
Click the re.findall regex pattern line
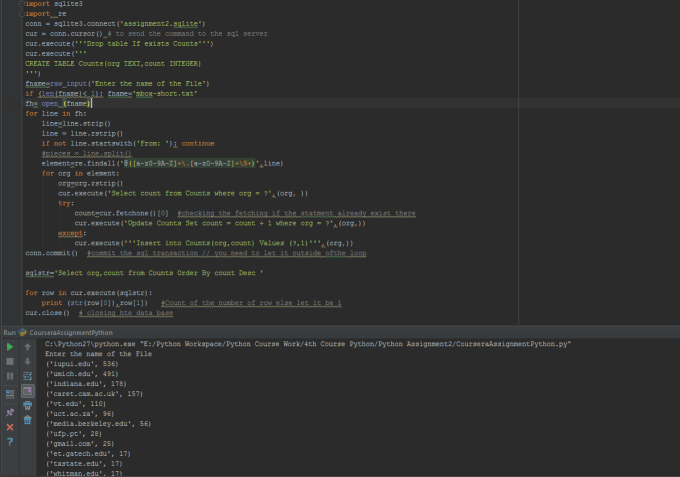pos(162,163)
